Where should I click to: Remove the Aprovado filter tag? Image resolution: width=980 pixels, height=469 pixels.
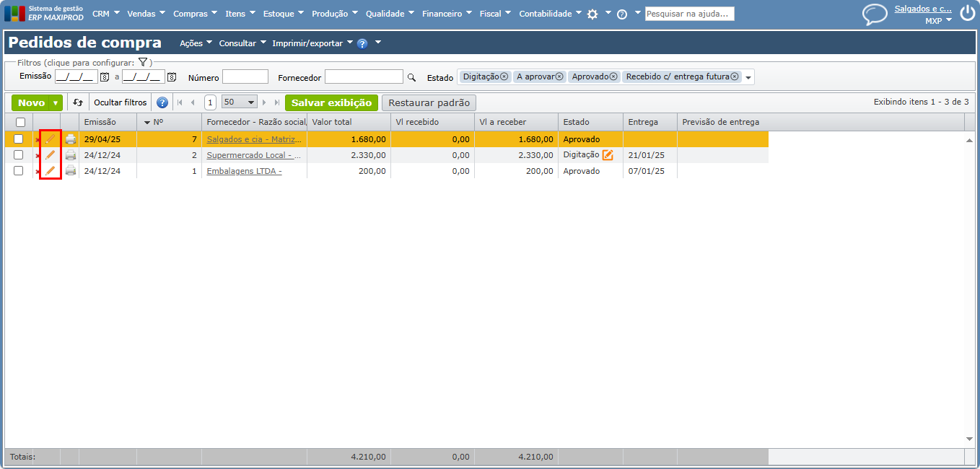[613, 76]
